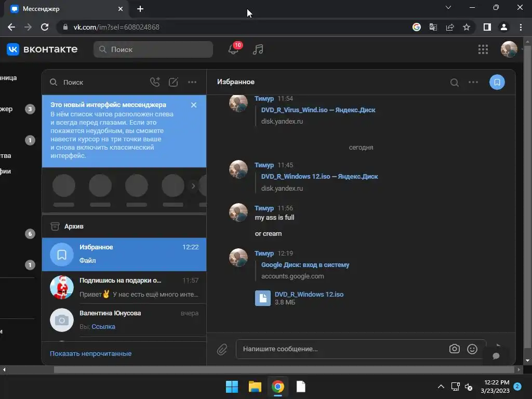Toggle Chrome side panel
Image resolution: width=532 pixels, height=399 pixels.
tap(487, 27)
